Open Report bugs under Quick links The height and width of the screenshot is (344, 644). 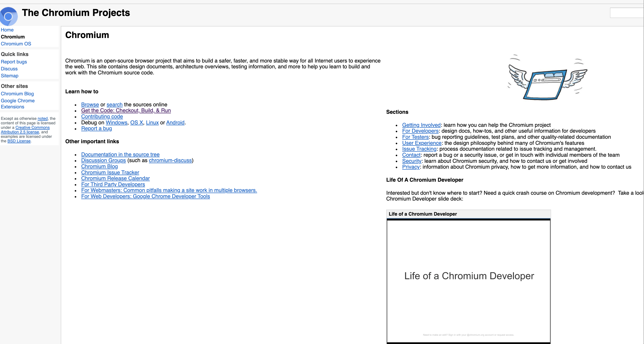[x=14, y=62]
